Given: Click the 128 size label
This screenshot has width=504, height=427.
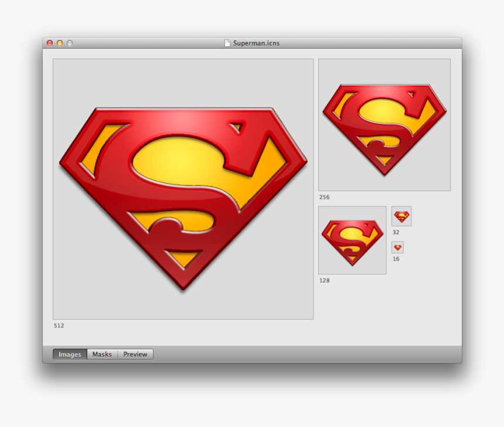Looking at the screenshot, I should pos(324,280).
